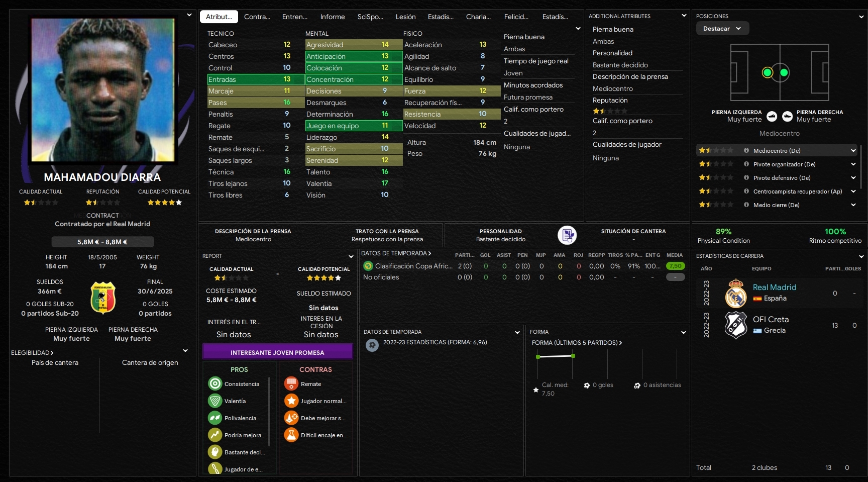Viewport: 868px width, 482px height.
Task: Open the Estadísticas de Carrera dropdown
Action: (861, 256)
